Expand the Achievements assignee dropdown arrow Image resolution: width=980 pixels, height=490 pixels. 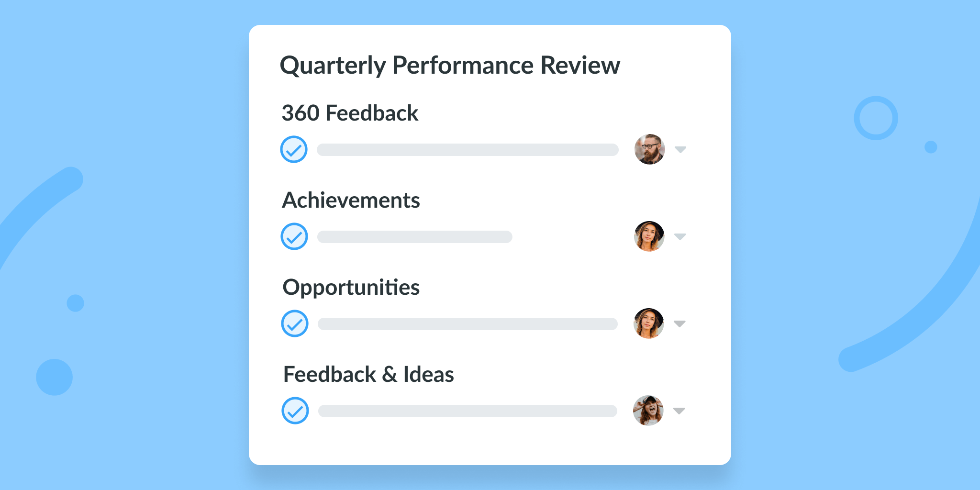pos(680,236)
